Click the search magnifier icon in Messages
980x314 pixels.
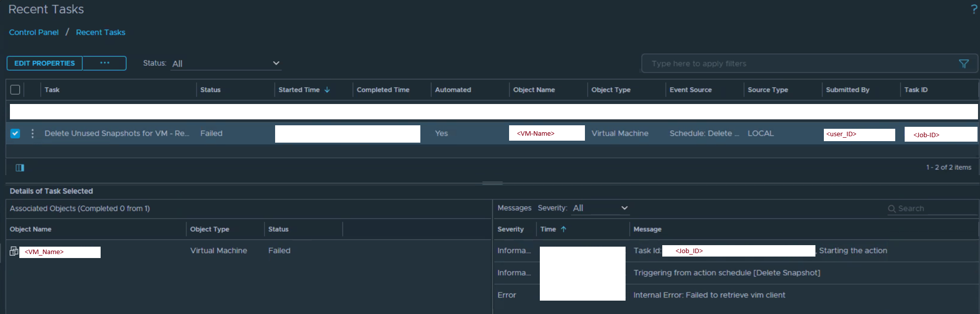[x=891, y=209]
